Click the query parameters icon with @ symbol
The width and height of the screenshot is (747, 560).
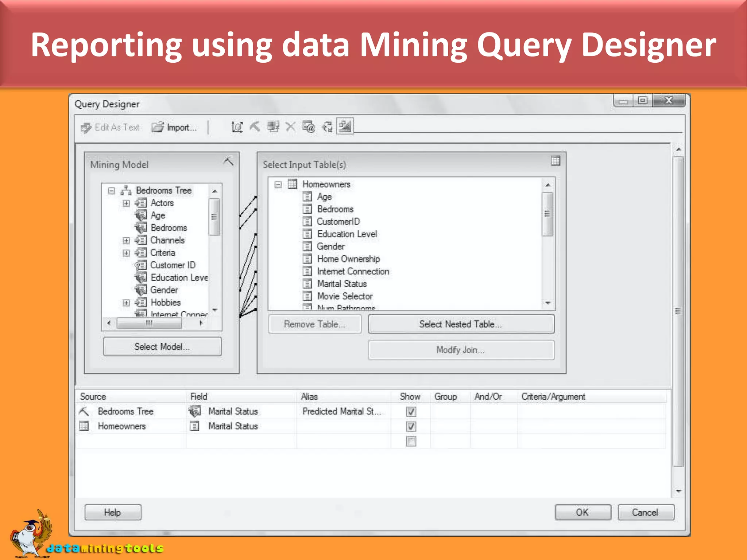[309, 127]
